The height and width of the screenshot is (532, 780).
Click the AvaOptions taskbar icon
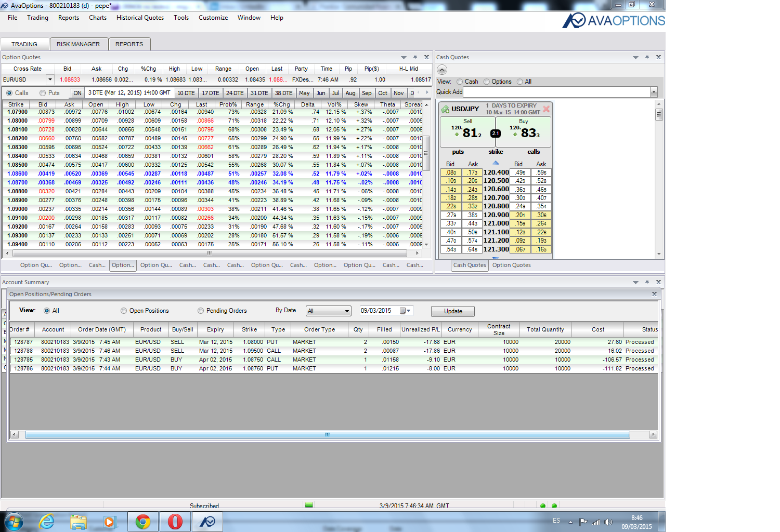207,522
